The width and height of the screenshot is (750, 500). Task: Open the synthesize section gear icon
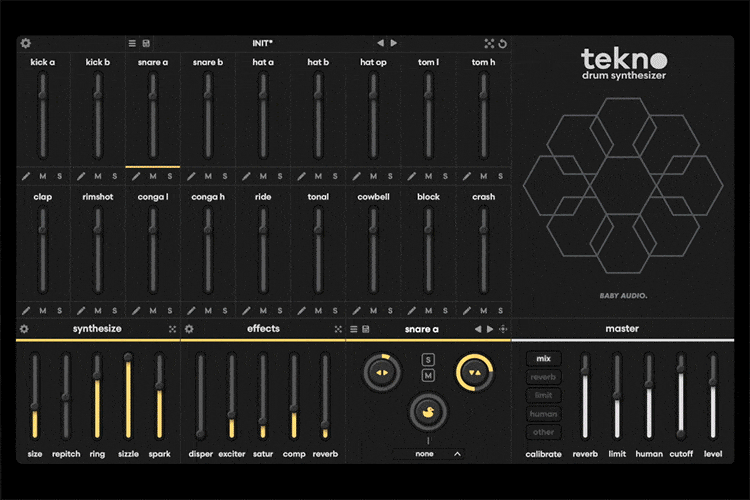click(x=25, y=329)
